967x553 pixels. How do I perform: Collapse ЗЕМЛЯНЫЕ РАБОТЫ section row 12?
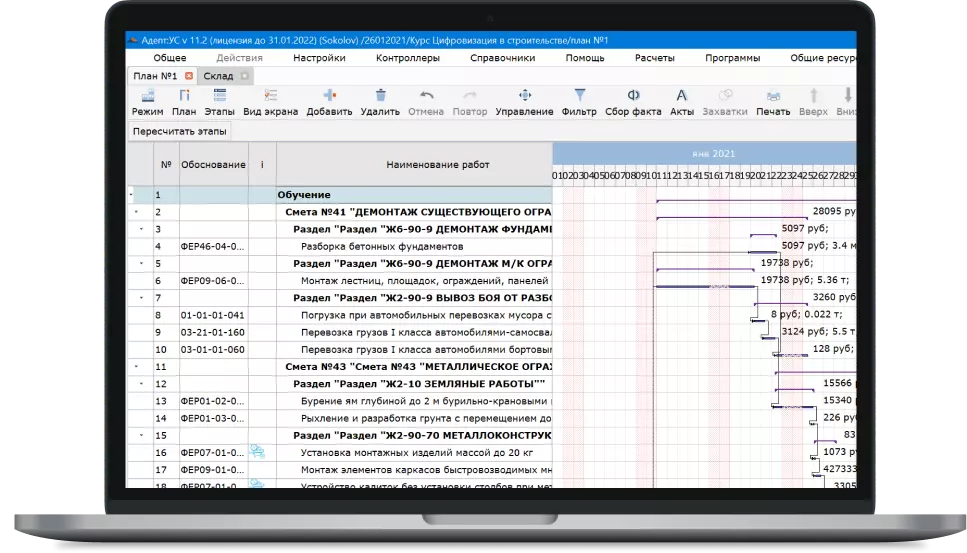coord(141,383)
